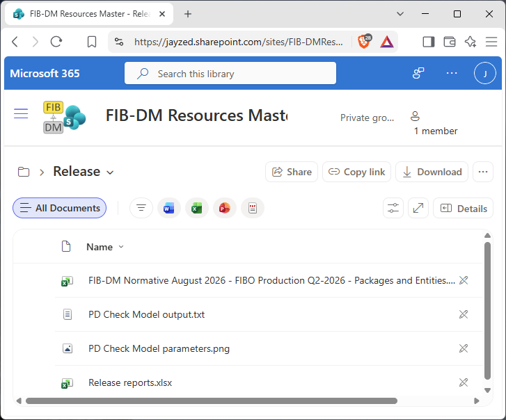This screenshot has width=506, height=420.
Task: Open PD Check Model output.txt
Action: coord(146,314)
